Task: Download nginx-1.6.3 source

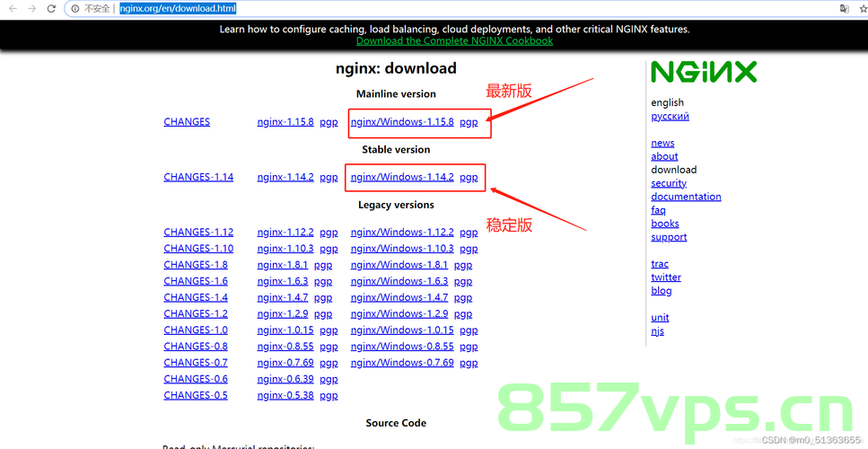Action: tap(283, 281)
